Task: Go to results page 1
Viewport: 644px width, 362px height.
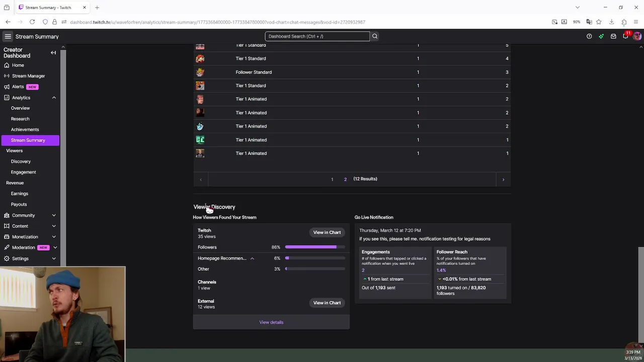Action: [x=332, y=179]
